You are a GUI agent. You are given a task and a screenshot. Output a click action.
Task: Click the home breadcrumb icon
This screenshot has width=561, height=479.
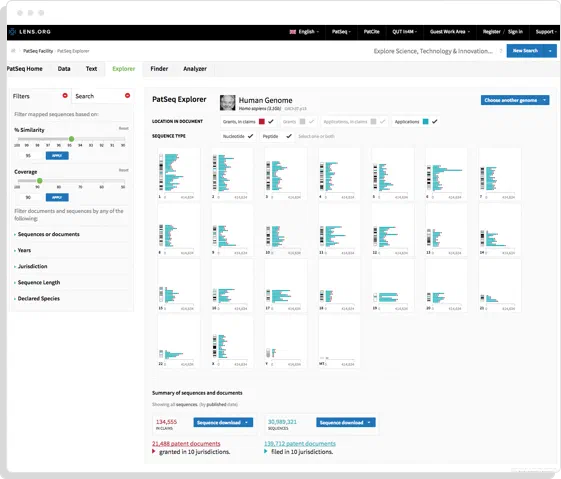pyautogui.click(x=13, y=51)
